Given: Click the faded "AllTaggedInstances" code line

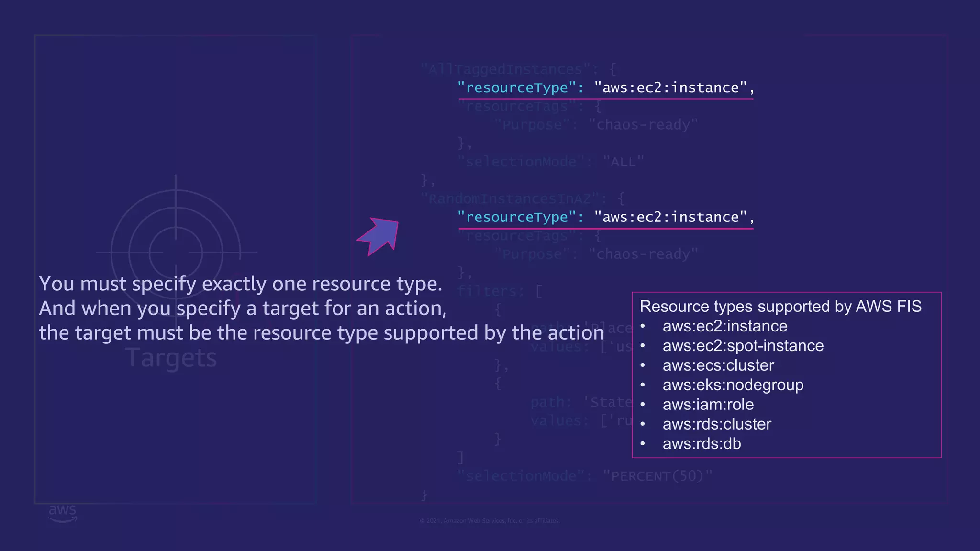Looking at the screenshot, I should pyautogui.click(x=518, y=70).
